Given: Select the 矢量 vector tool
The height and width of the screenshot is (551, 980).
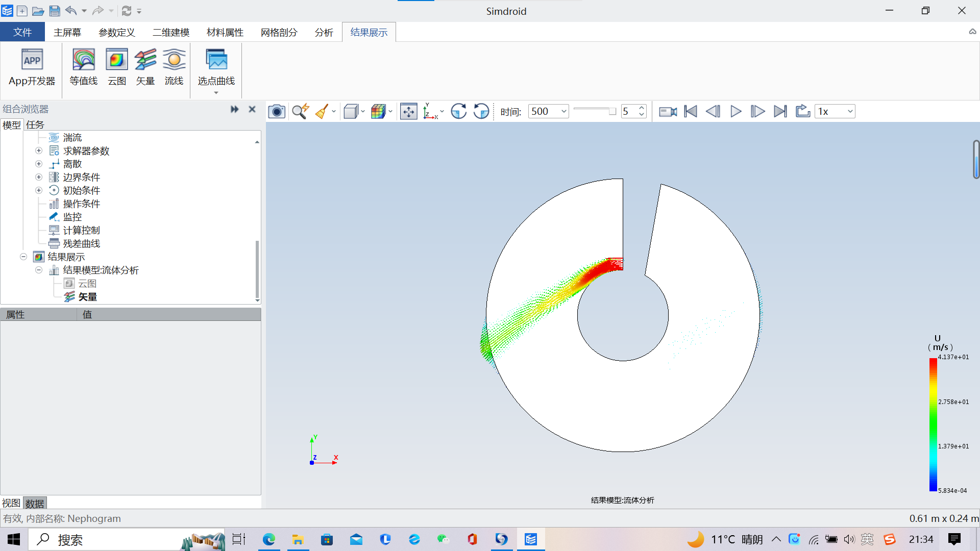Looking at the screenshot, I should [x=145, y=68].
